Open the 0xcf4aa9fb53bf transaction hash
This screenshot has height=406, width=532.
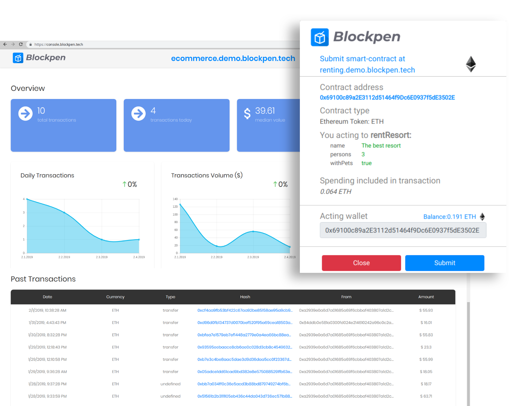(245, 310)
